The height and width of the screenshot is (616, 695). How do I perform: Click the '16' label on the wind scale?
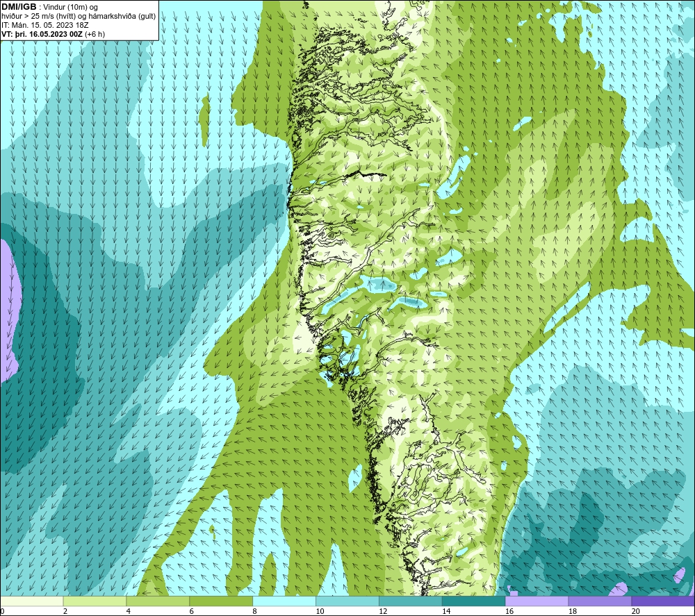509,611
